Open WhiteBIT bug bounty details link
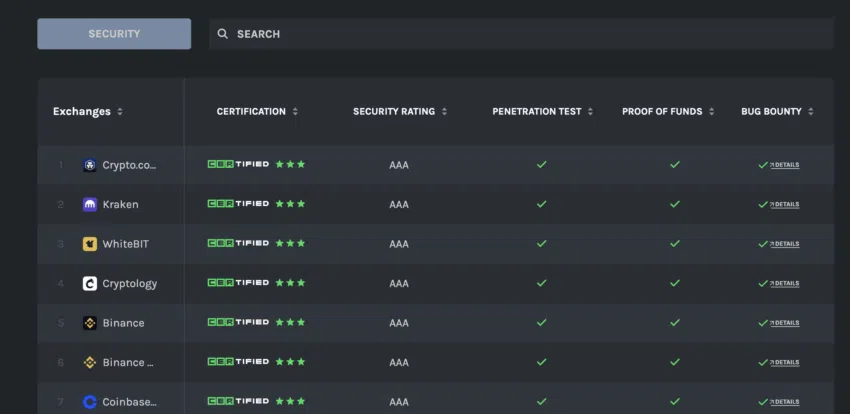The width and height of the screenshot is (850, 414). (x=785, y=244)
